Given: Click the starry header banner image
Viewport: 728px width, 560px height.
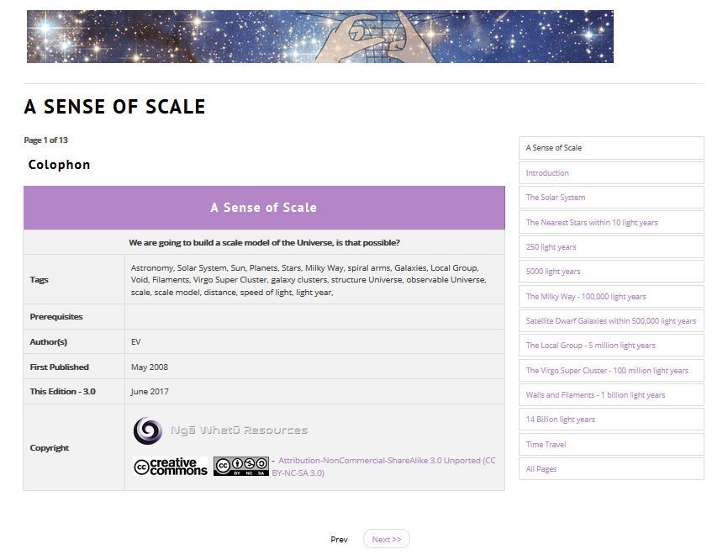Looking at the screenshot, I should (x=319, y=37).
